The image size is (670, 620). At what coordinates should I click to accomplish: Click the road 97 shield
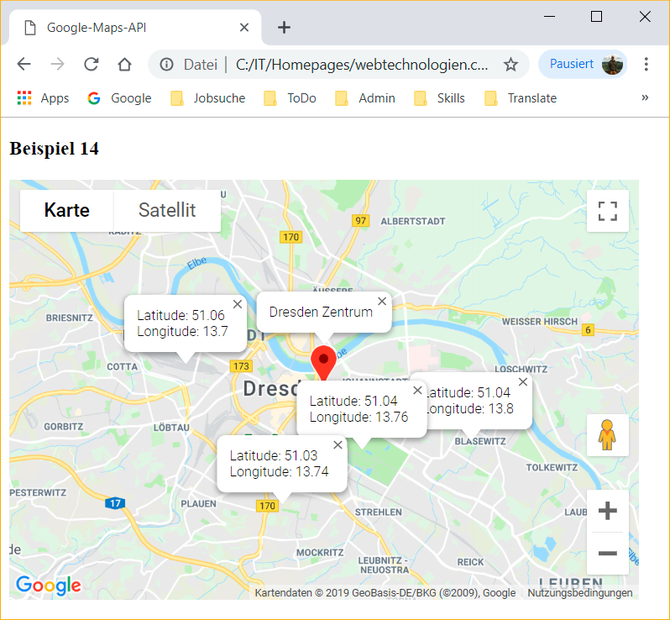(361, 220)
